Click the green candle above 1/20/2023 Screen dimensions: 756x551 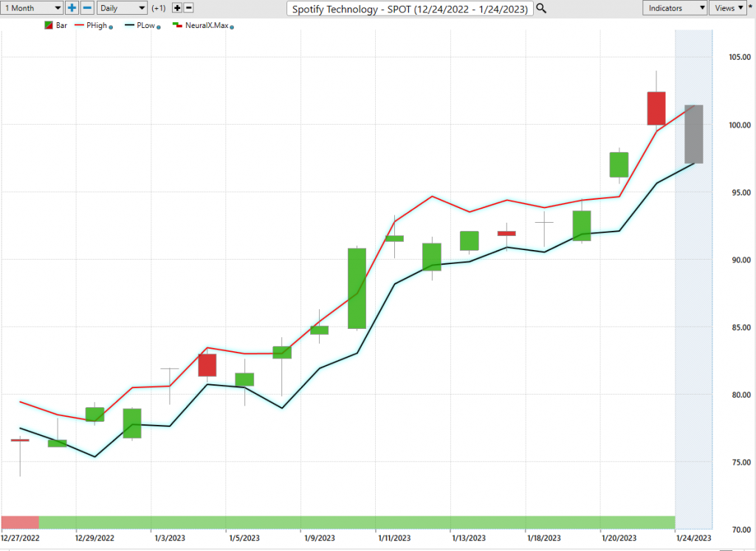tap(619, 164)
